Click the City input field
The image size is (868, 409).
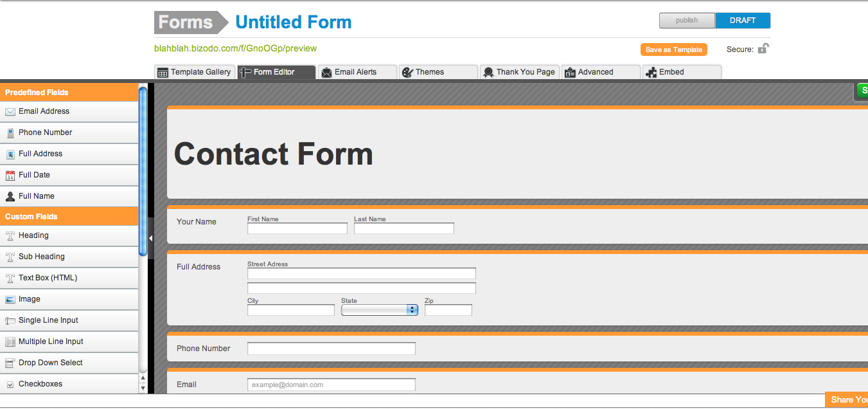291,310
